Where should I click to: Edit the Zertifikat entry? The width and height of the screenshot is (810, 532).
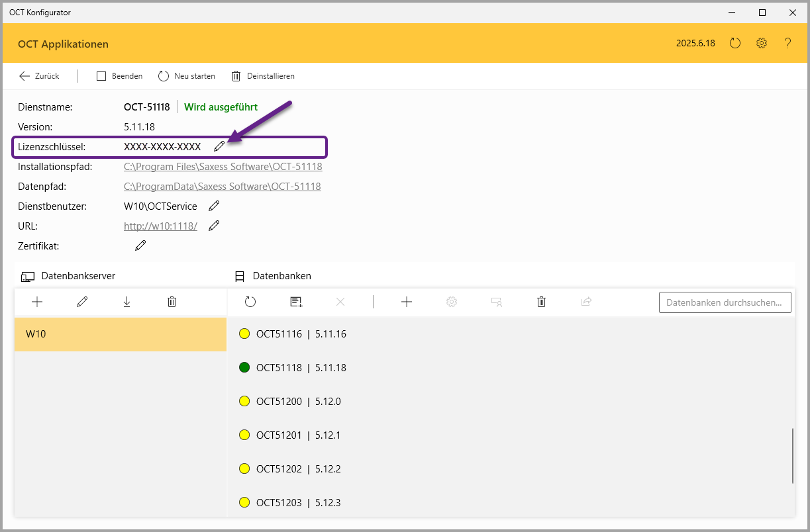pos(140,246)
